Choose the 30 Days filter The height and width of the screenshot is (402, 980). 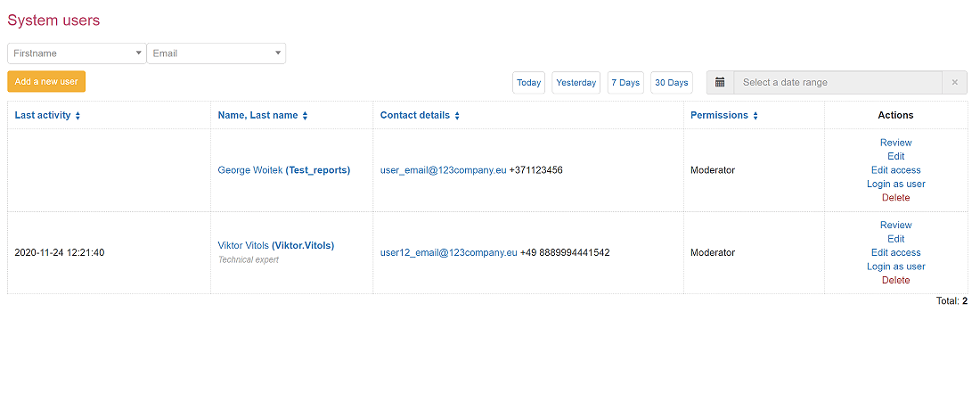tap(672, 83)
